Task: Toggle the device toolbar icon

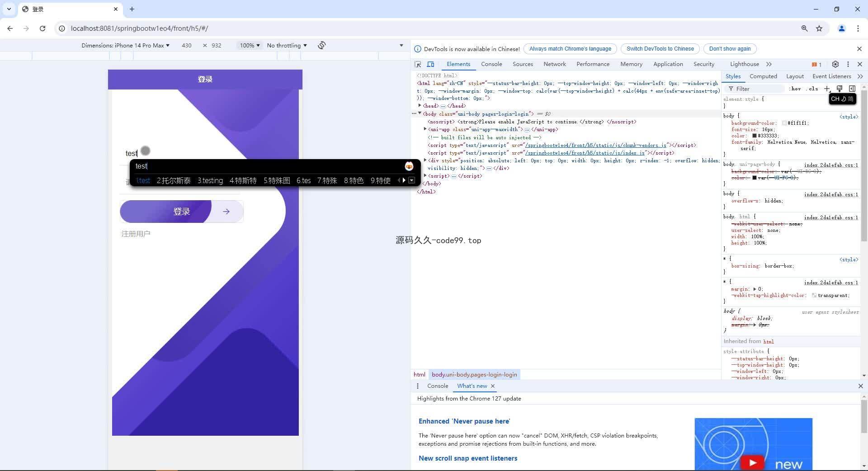Action: (430, 64)
